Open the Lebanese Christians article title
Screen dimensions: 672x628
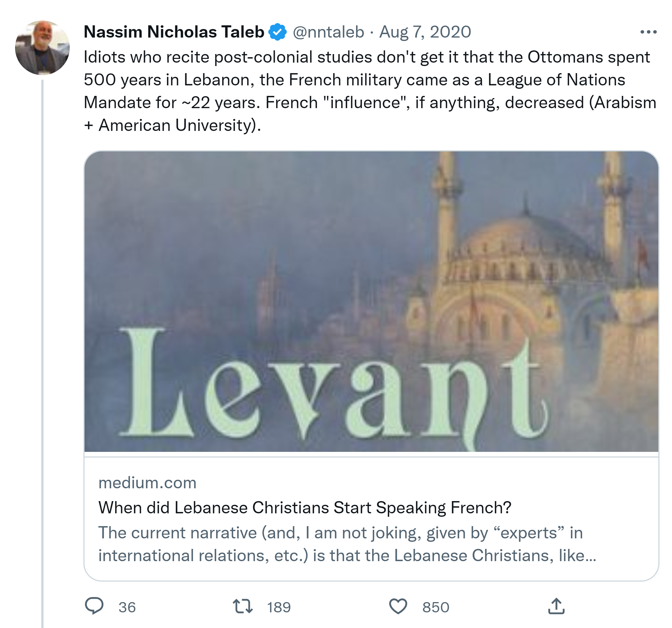(x=305, y=508)
